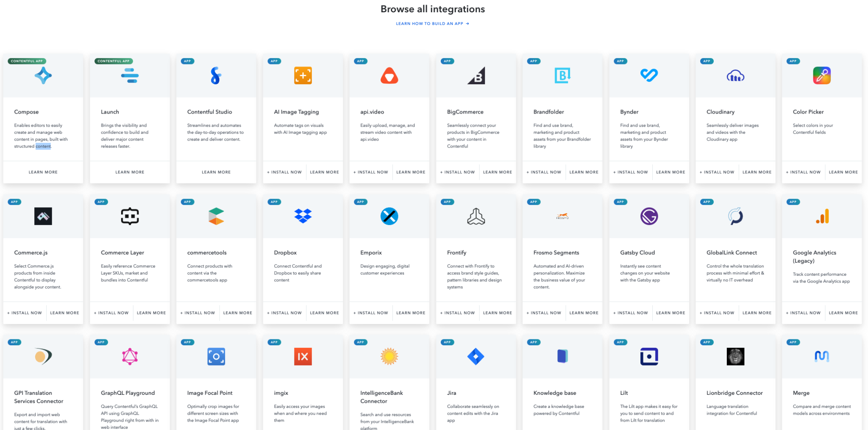
Task: Click the Jira diamond logo icon
Action: [x=476, y=357]
